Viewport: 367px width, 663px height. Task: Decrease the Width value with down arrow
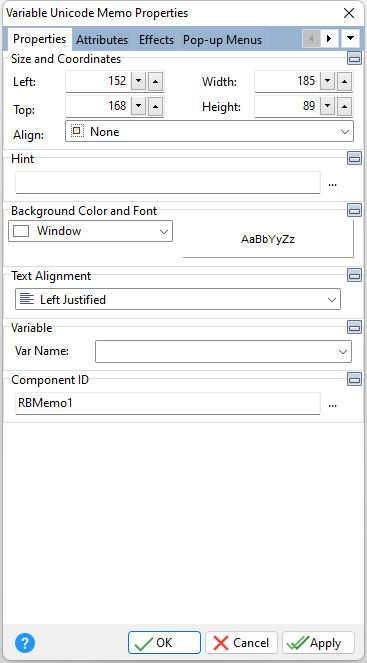click(327, 81)
